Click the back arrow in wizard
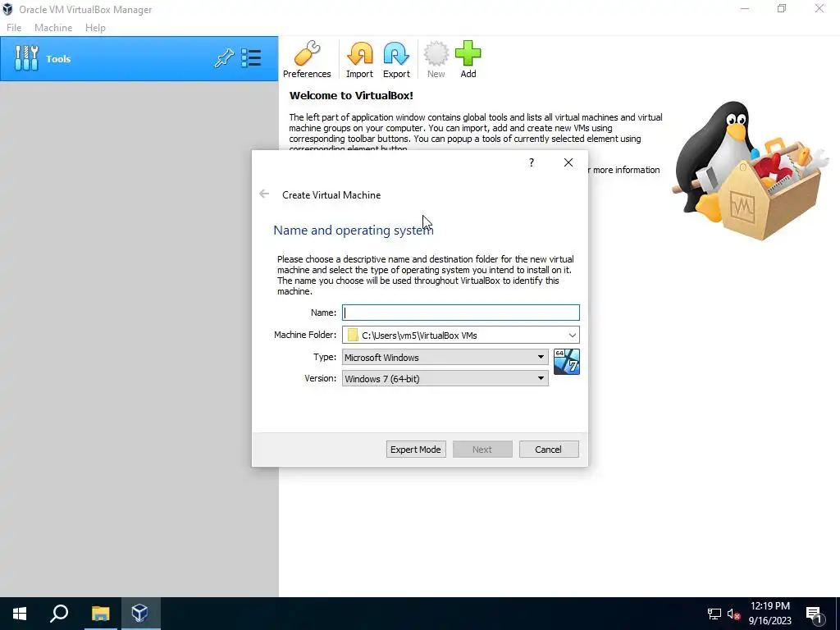The height and width of the screenshot is (630, 840). [x=264, y=194]
